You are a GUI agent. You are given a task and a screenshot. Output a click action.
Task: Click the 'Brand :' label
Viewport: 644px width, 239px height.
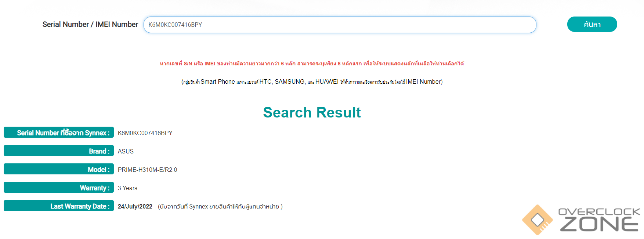[x=59, y=151]
